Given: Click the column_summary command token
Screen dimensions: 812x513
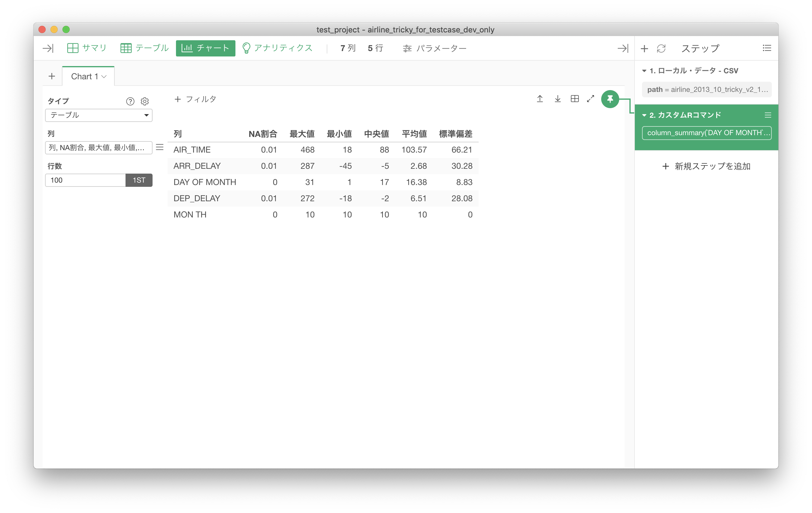Looking at the screenshot, I should 707,133.
